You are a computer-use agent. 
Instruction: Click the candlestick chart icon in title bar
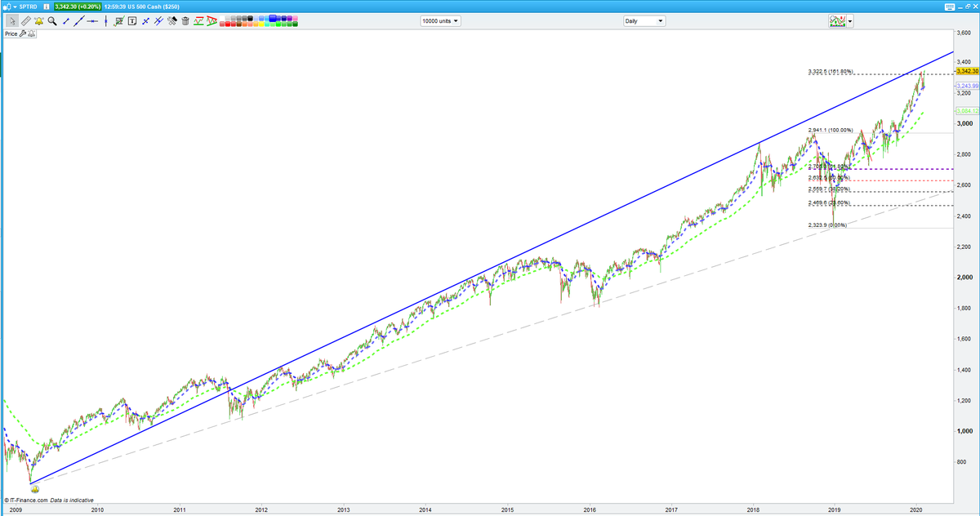pyautogui.click(x=7, y=7)
